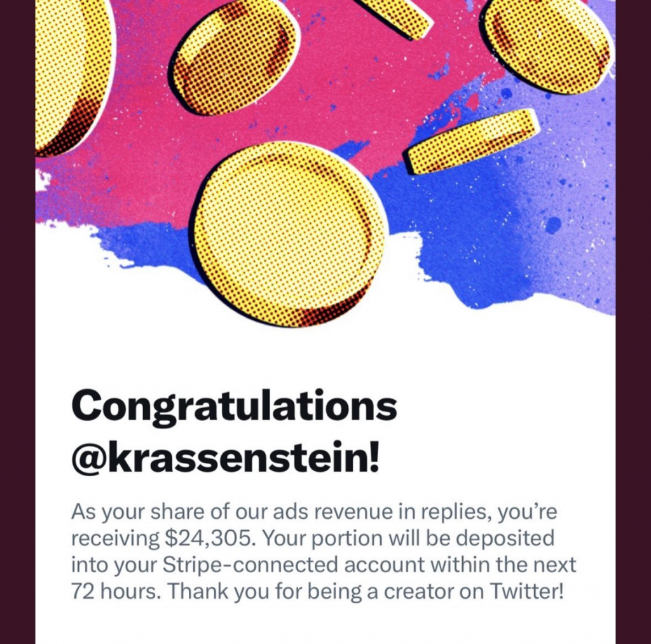Select the tilted oval coin at top middle
This screenshot has width=651, height=644.
(x=235, y=57)
